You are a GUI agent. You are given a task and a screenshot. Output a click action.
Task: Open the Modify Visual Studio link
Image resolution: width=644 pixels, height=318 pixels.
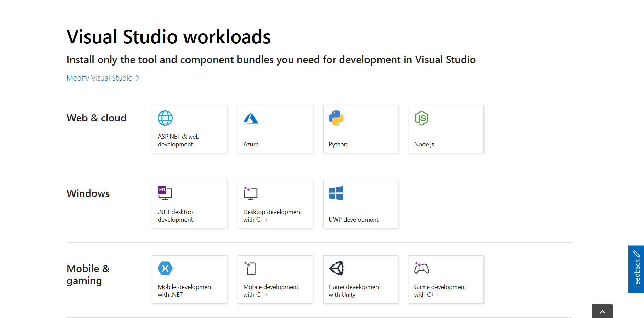(99, 78)
